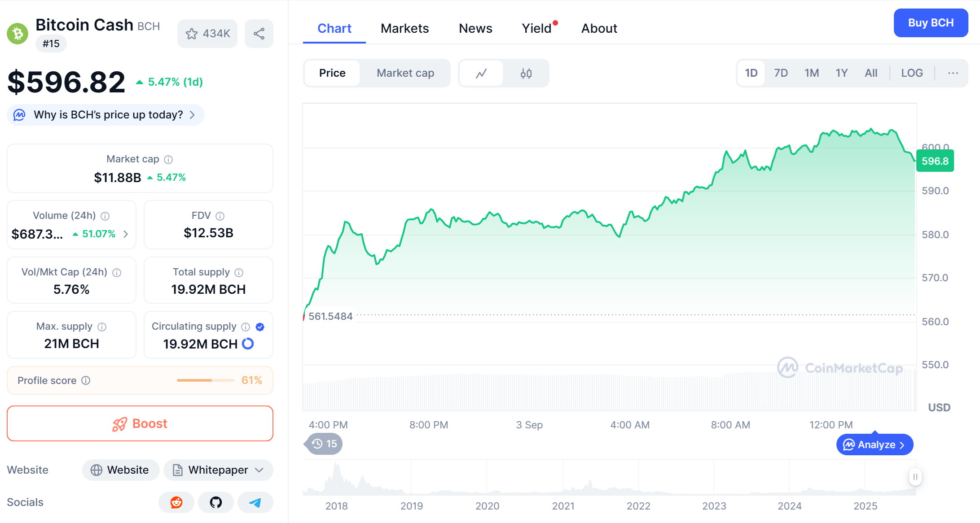The image size is (980, 523).
Task: Click the $12.53B FDV value
Action: [x=208, y=233]
